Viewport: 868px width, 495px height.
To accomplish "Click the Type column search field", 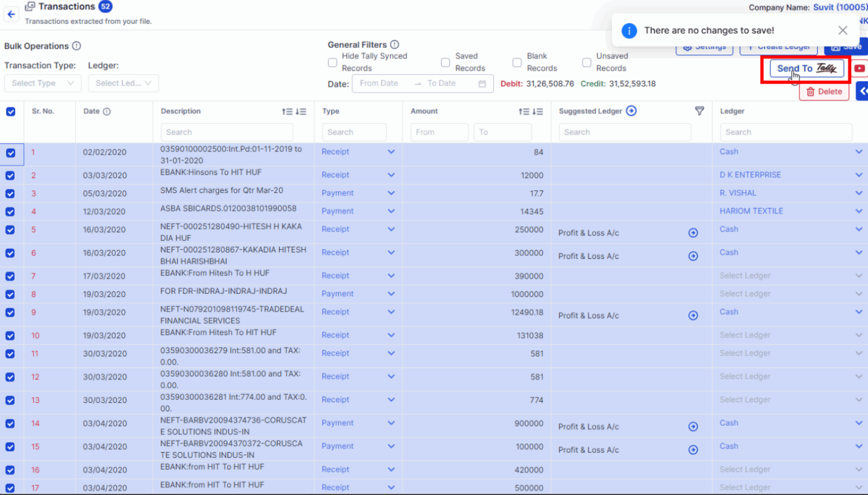I will click(354, 132).
